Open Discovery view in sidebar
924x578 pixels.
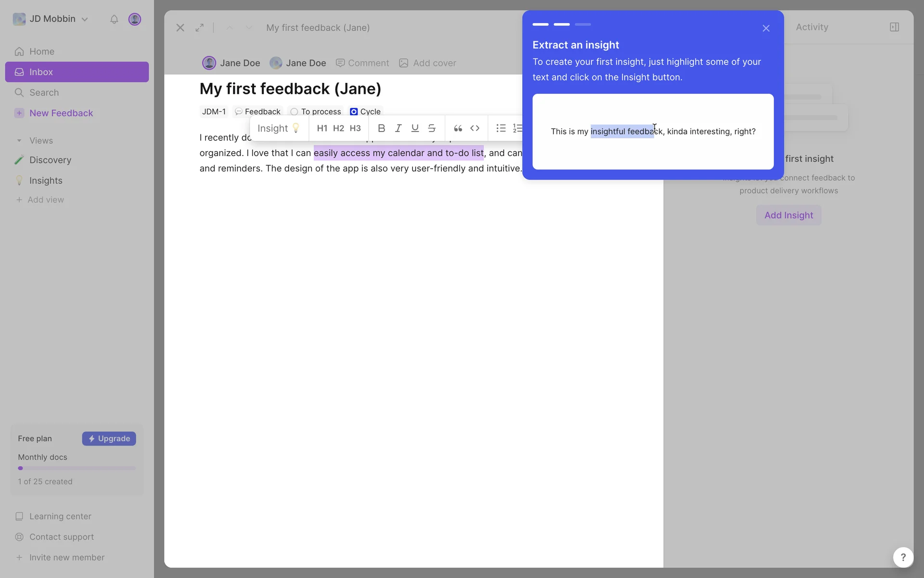50,160
